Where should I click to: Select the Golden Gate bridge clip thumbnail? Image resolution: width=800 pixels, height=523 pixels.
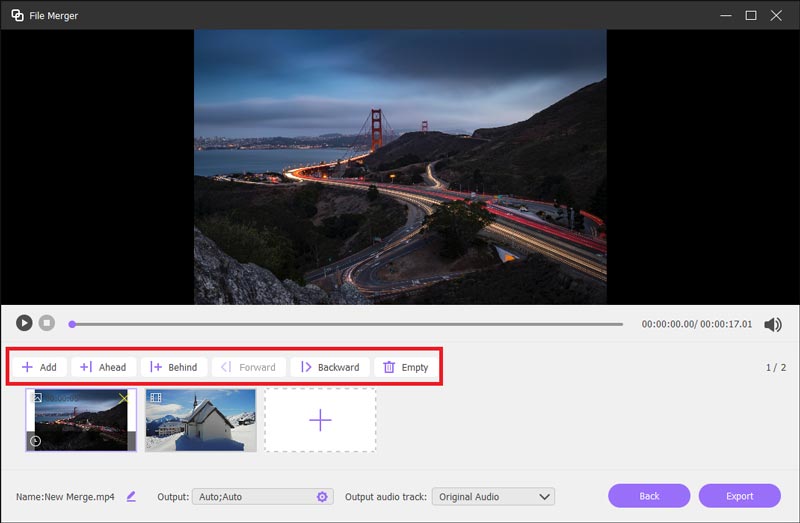(81, 420)
